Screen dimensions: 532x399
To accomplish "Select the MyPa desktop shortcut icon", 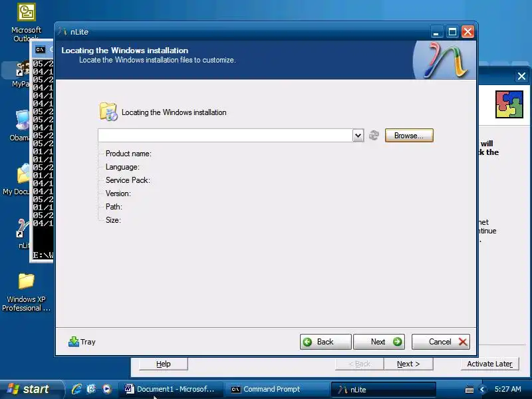I will (x=21, y=74).
